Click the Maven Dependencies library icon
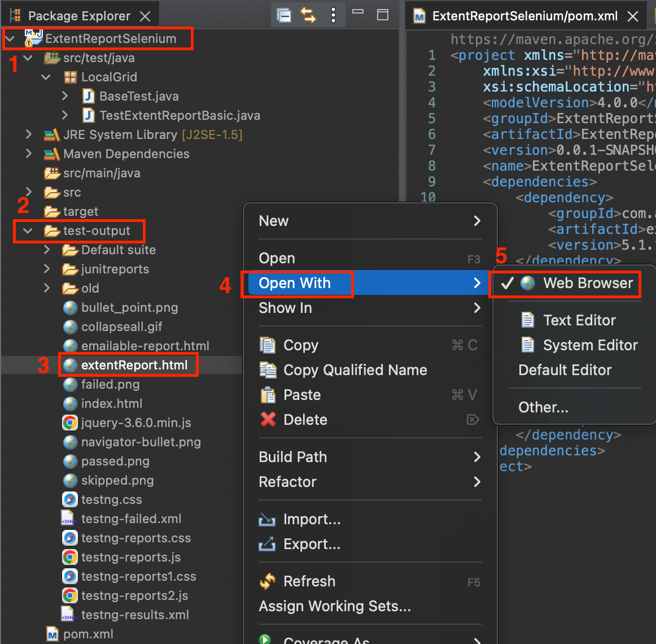The image size is (656, 644). tap(52, 154)
